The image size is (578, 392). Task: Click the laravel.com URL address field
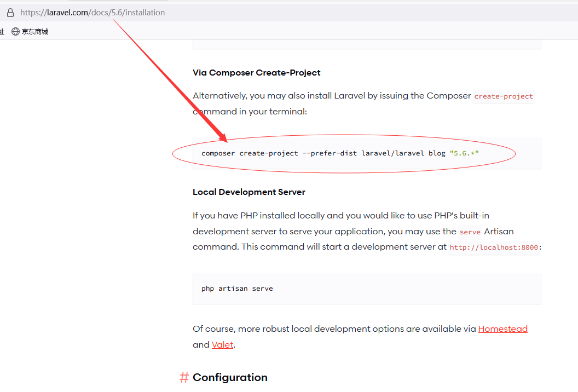pyautogui.click(x=93, y=13)
